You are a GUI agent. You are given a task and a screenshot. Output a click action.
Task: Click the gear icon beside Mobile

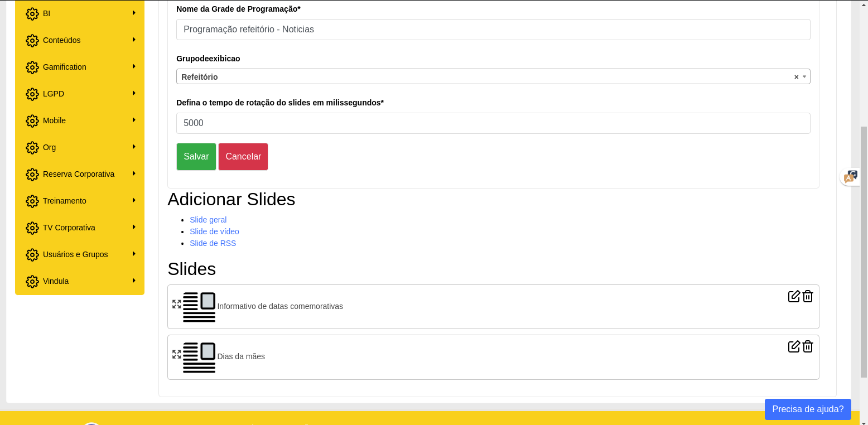(x=32, y=120)
